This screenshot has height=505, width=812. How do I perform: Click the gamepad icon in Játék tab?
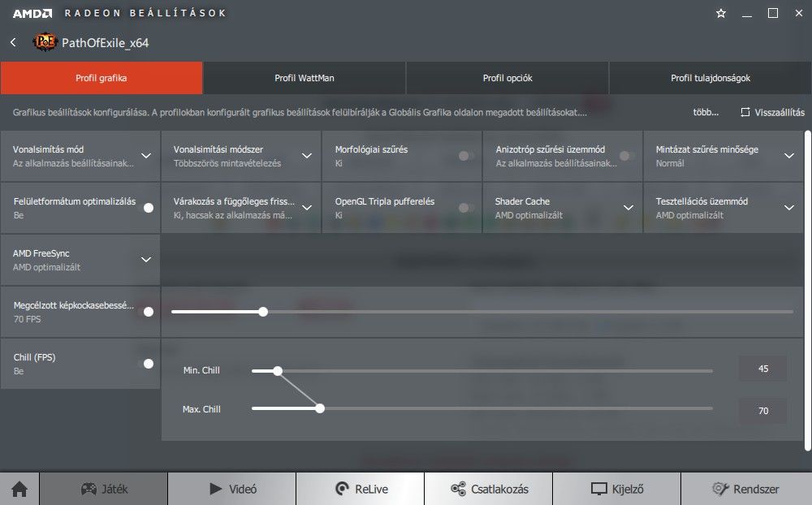coord(89,489)
